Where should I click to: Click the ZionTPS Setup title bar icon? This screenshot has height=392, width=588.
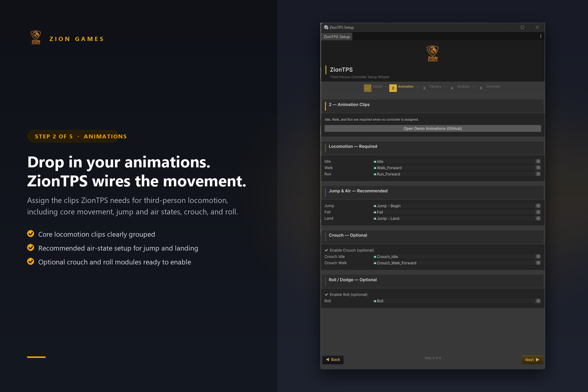pyautogui.click(x=326, y=27)
